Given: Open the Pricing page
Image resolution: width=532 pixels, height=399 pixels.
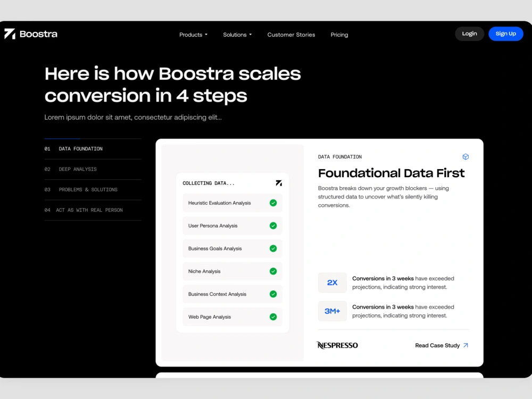Looking at the screenshot, I should tap(339, 35).
